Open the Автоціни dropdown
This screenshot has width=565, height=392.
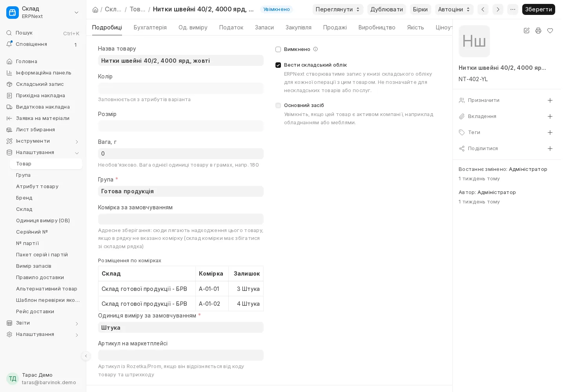pos(454,9)
